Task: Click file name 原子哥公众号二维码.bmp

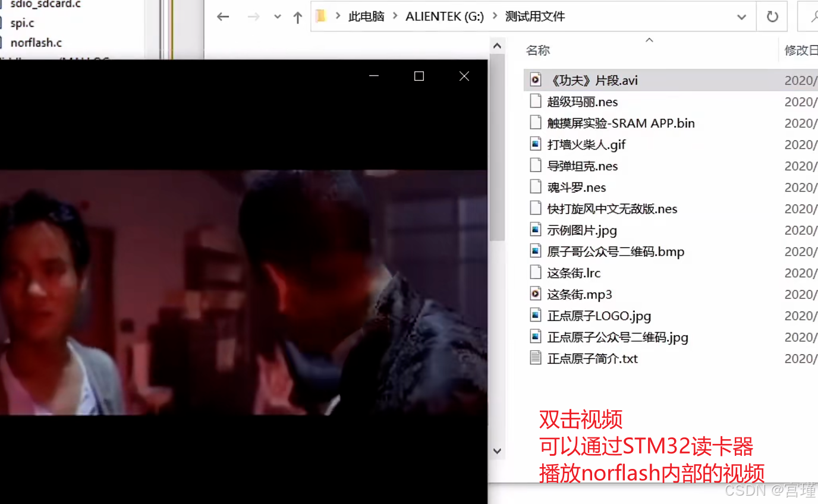Action: click(616, 251)
